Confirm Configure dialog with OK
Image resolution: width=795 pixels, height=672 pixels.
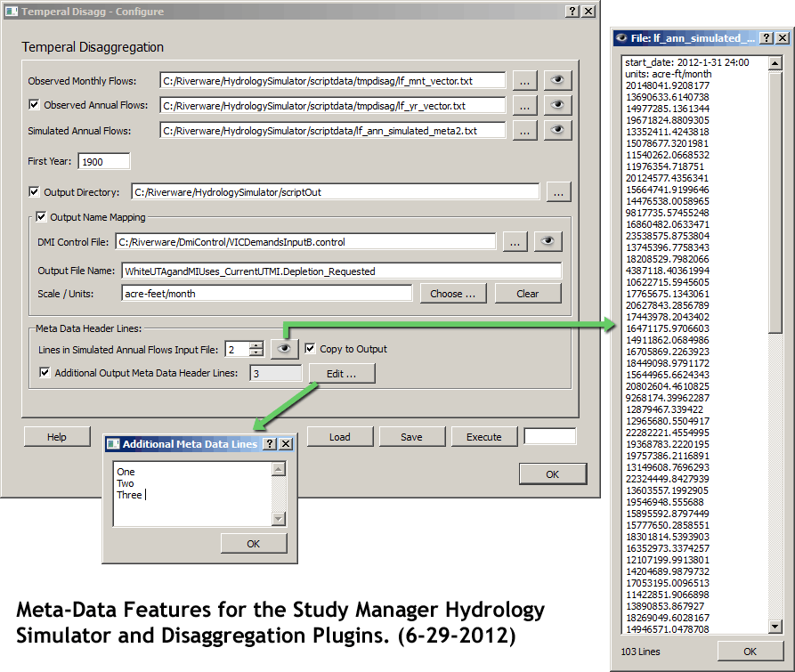553,474
